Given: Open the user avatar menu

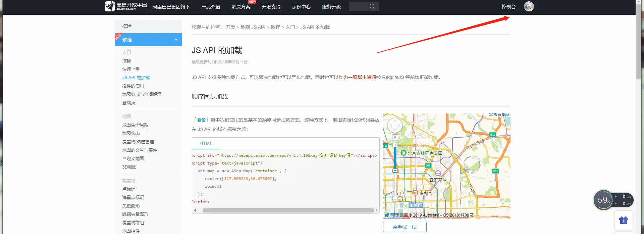Looking at the screenshot, I should [529, 6].
